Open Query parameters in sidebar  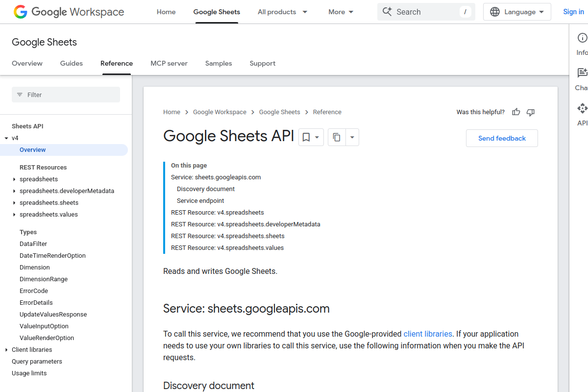coord(37,362)
